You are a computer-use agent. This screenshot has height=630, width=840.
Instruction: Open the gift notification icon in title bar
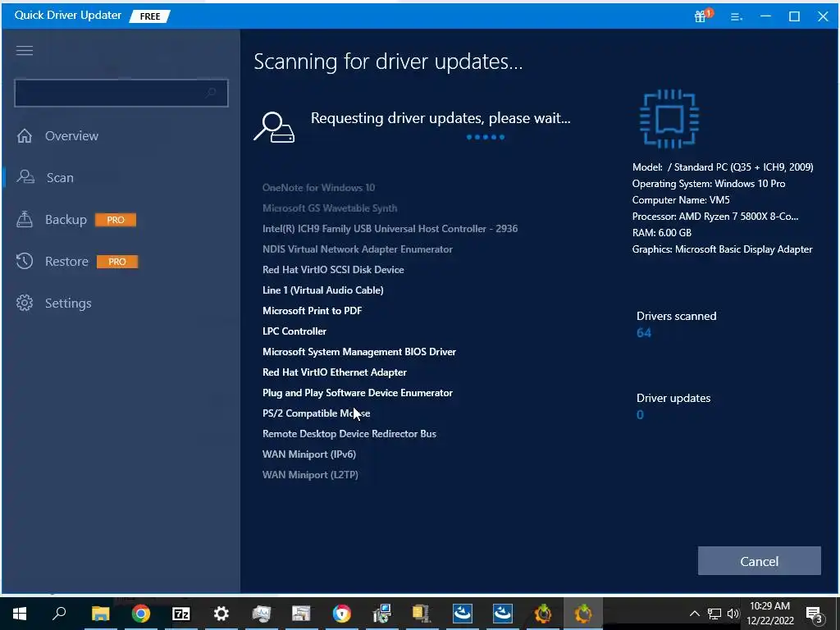[702, 16]
